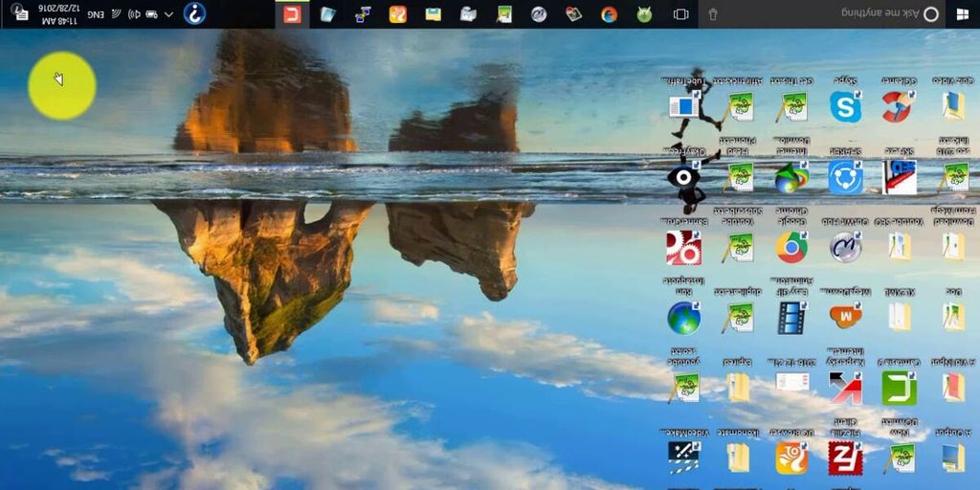Switch to the active Camtasia taskbar button
Image resolution: width=980 pixels, height=490 pixels.
(293, 13)
